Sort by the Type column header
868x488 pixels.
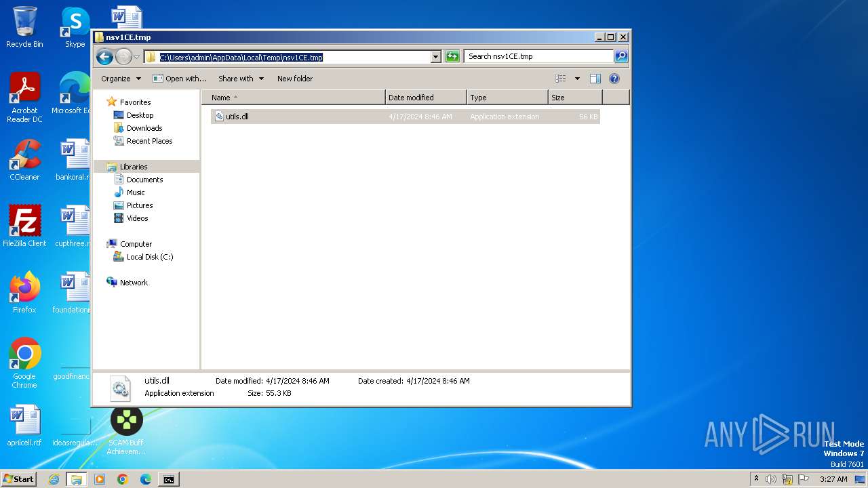point(507,98)
